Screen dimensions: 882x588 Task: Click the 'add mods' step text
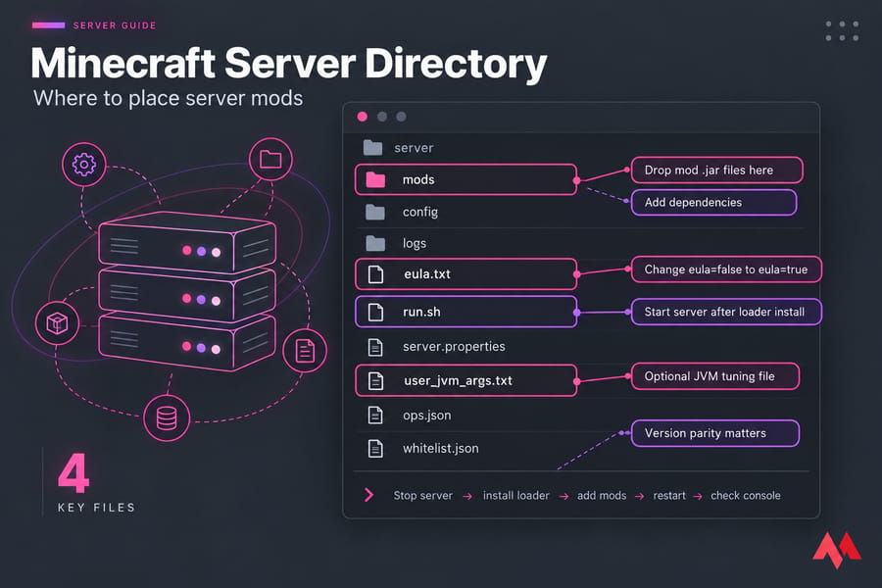[x=602, y=496]
